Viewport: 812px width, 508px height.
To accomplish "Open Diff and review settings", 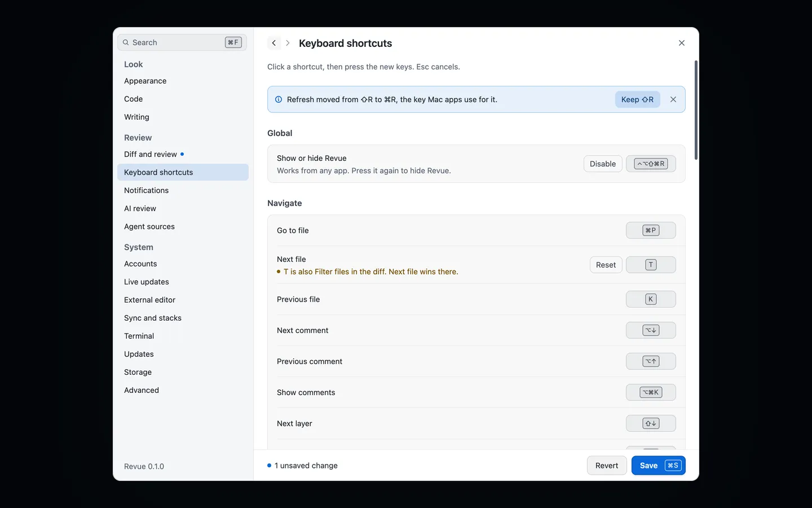I will [x=183, y=154].
